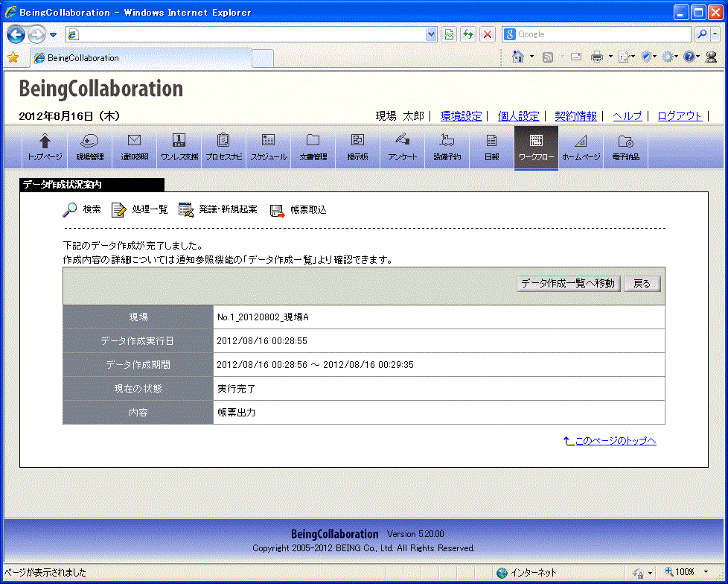Screen dimensions: 728x584
Task: Click 帳票出力 content cell
Action: [438, 413]
